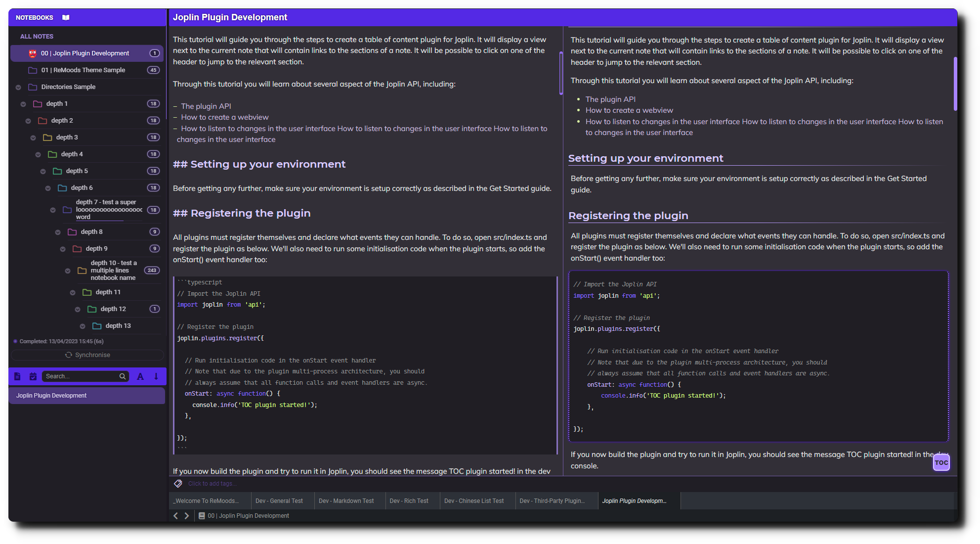Go forward with the right arrow
This screenshot has width=980, height=544.
(187, 516)
